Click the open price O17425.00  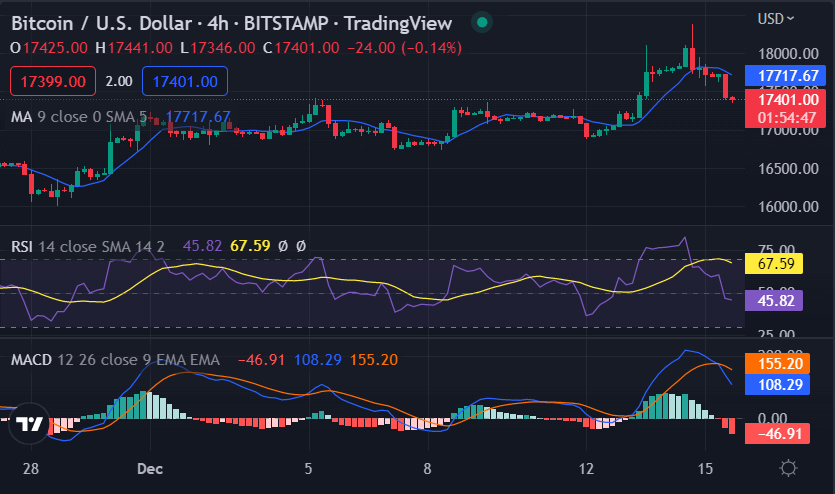(x=48, y=48)
